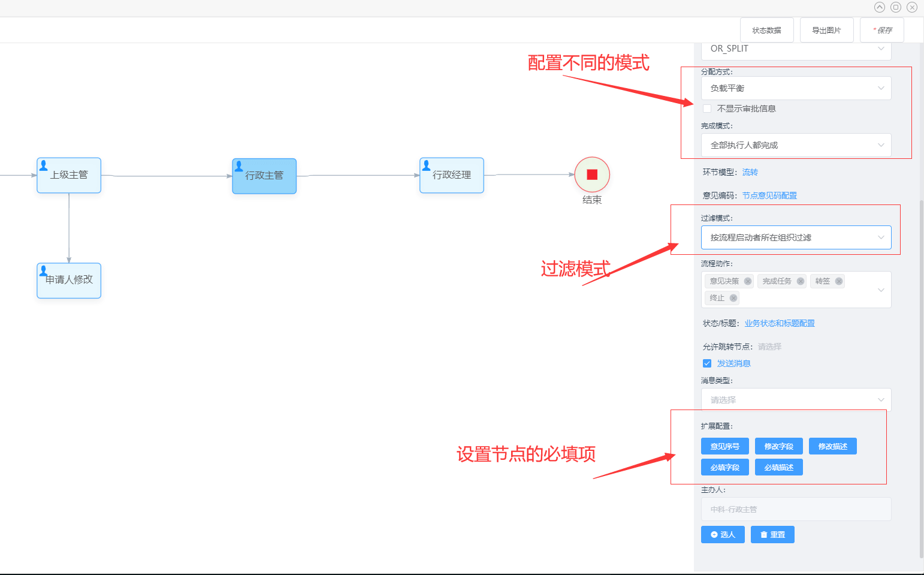Uncheck the 发送消息 checkbox
The height and width of the screenshot is (575, 924).
coord(707,363)
